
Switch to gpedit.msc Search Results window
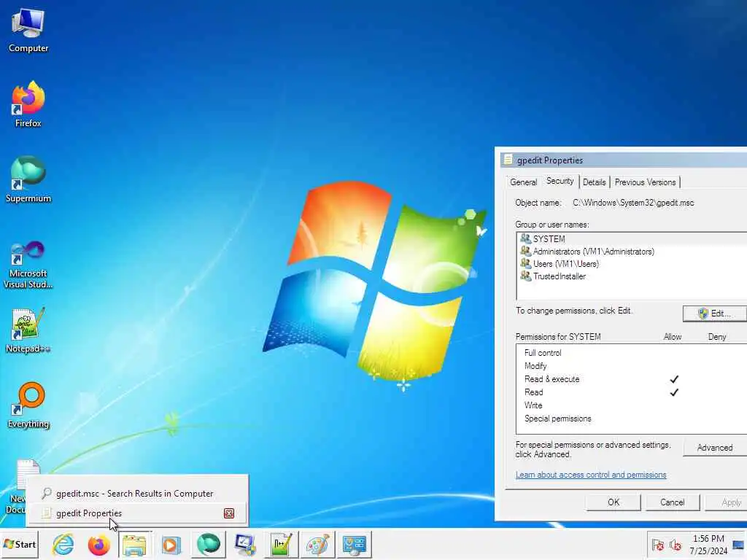point(136,494)
